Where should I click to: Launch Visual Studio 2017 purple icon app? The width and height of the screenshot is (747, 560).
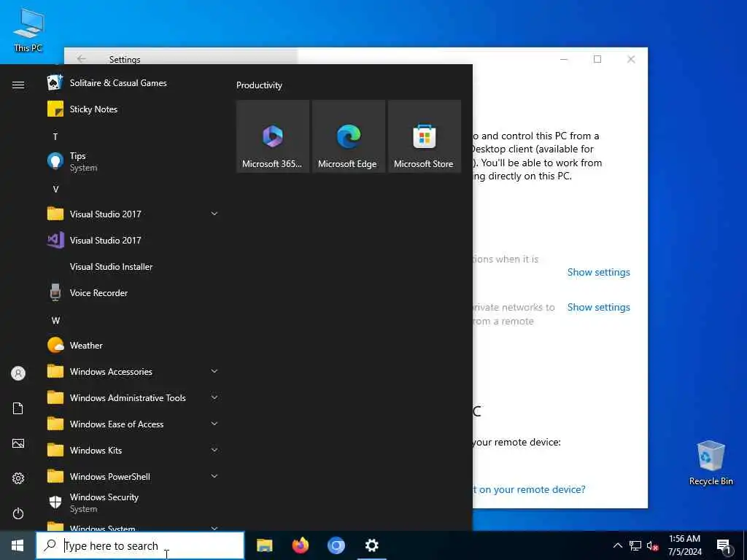pyautogui.click(x=133, y=240)
